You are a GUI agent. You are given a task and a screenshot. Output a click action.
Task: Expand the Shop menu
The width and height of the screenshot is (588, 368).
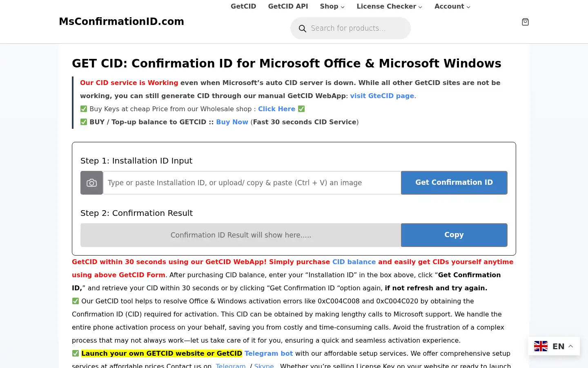click(332, 6)
